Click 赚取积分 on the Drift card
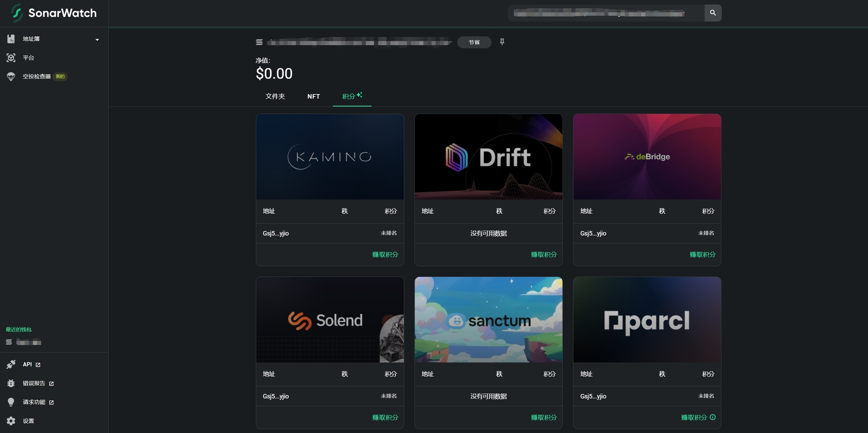This screenshot has height=433, width=868. pos(543,255)
